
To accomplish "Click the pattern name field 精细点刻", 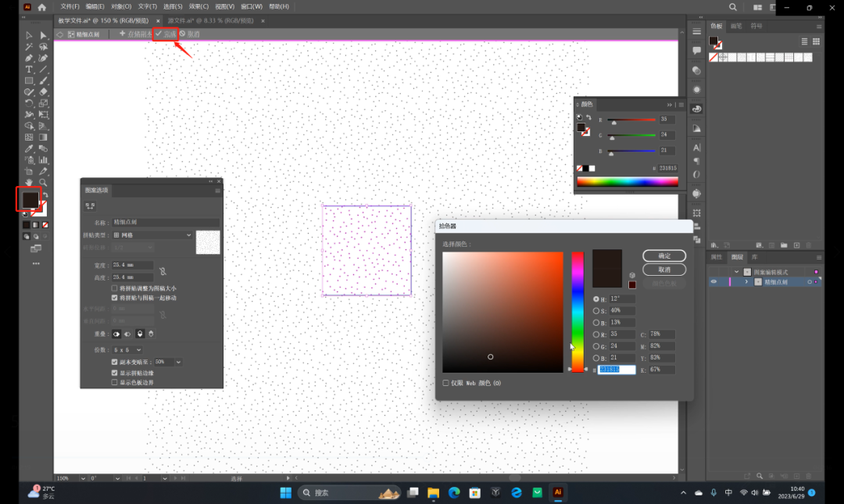I will click(165, 222).
